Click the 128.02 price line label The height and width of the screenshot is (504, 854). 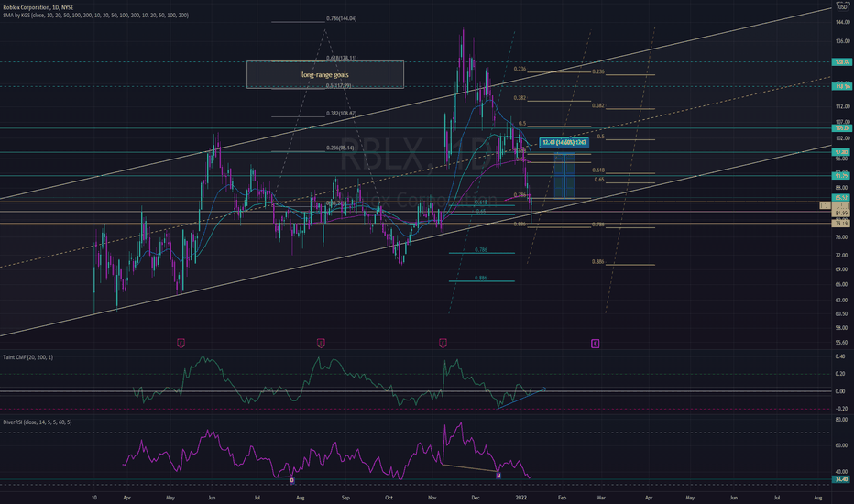tap(841, 62)
